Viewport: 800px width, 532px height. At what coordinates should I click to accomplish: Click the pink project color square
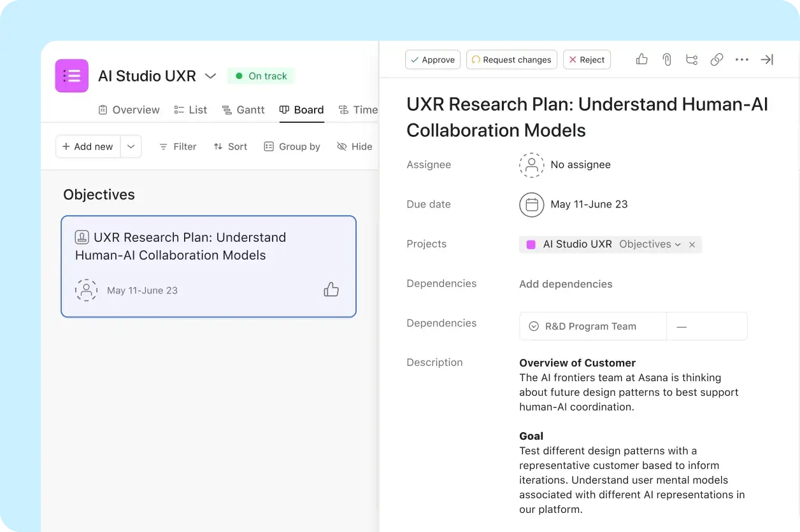pos(531,244)
